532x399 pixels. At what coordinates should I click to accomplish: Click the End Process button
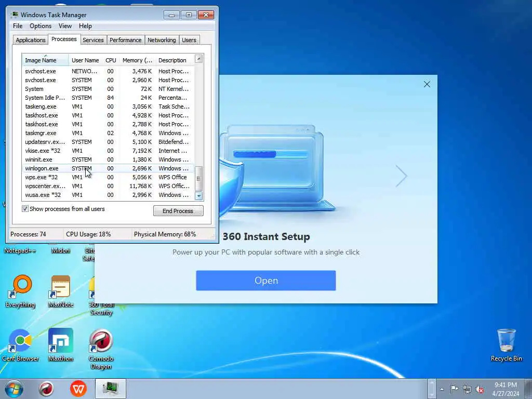point(178,211)
